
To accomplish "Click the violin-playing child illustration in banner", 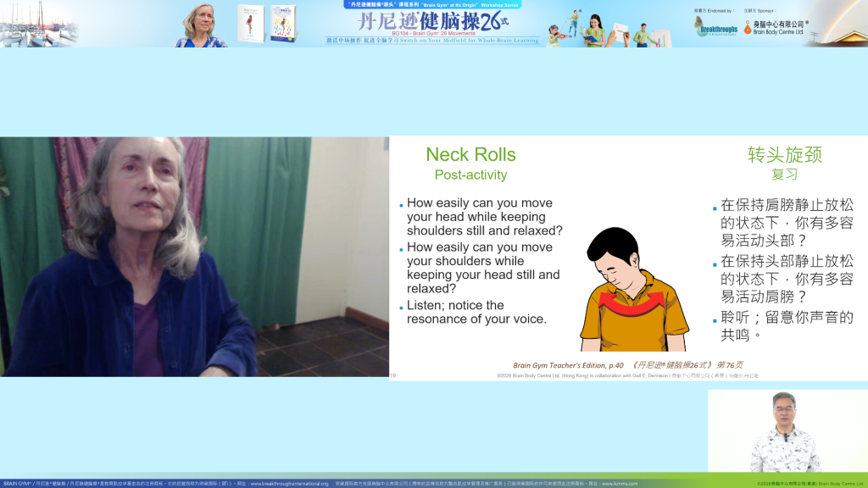I will pos(556,34).
